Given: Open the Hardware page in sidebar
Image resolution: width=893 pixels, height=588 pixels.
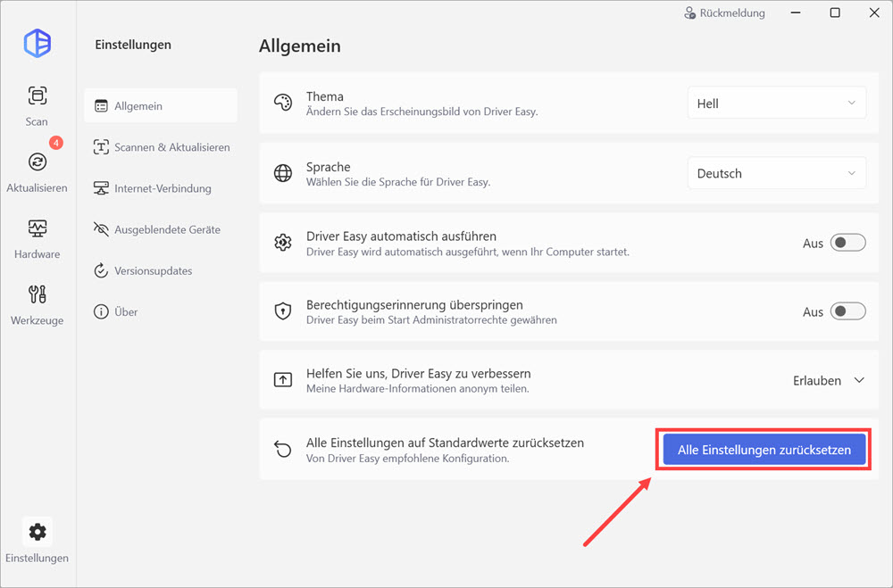Looking at the screenshot, I should pyautogui.click(x=37, y=238).
